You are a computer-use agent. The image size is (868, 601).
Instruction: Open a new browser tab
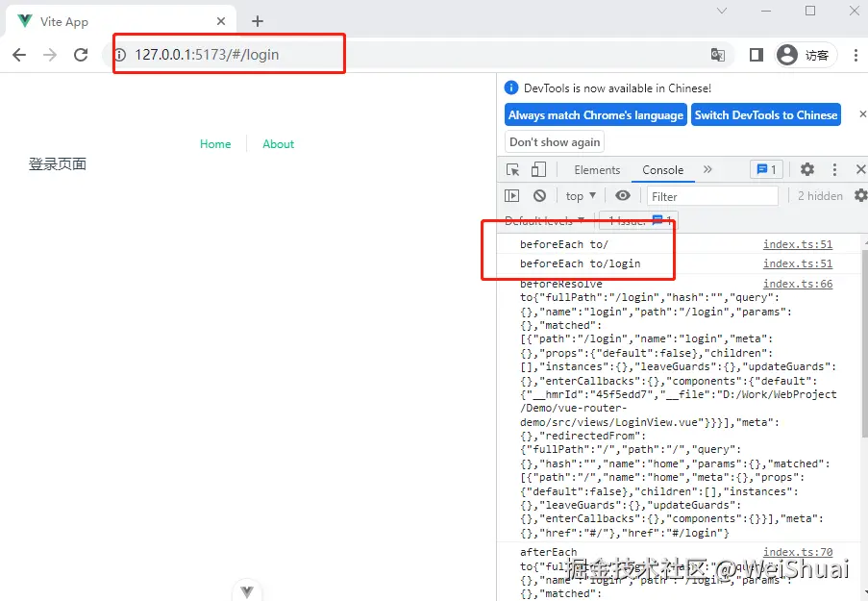tap(258, 21)
